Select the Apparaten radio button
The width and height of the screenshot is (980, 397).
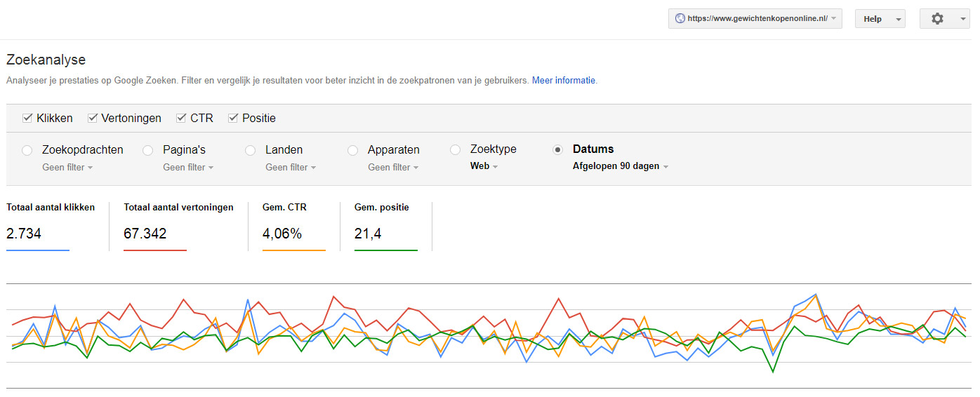point(352,150)
